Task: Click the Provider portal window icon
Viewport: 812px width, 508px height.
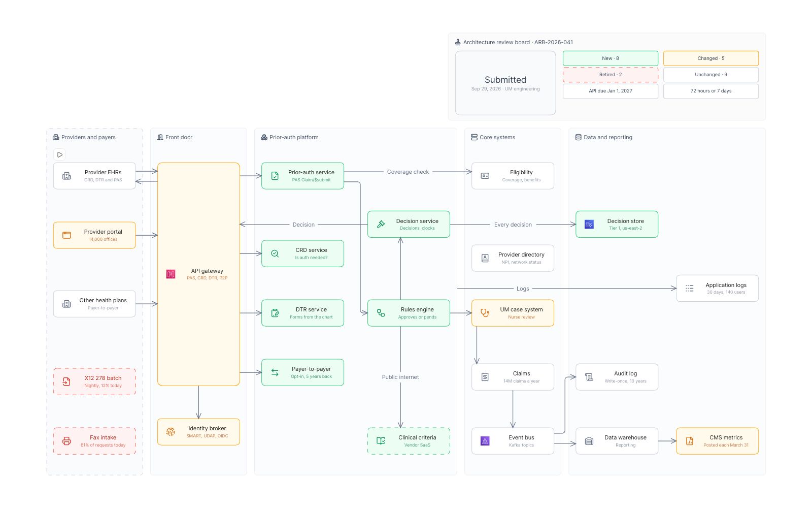Action: (66, 235)
